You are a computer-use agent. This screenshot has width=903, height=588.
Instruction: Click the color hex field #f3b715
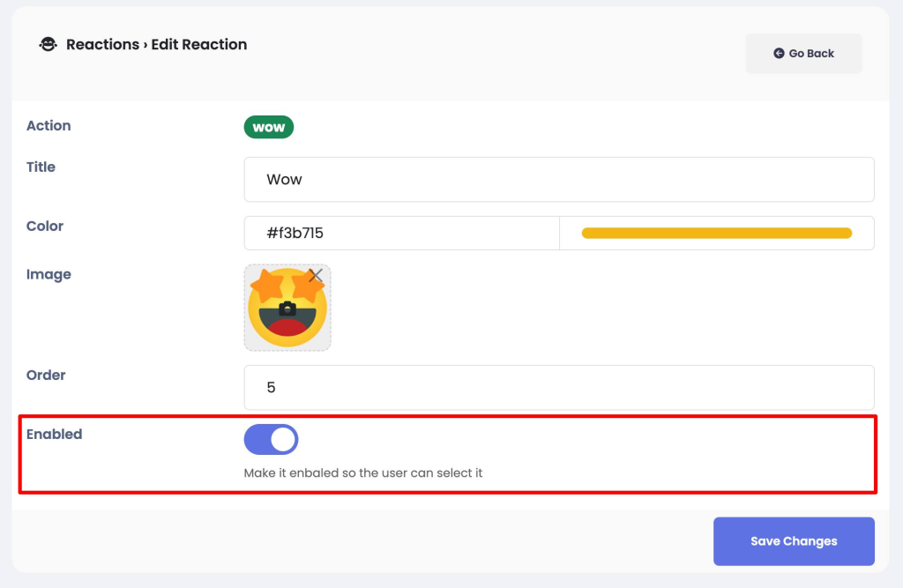click(401, 233)
